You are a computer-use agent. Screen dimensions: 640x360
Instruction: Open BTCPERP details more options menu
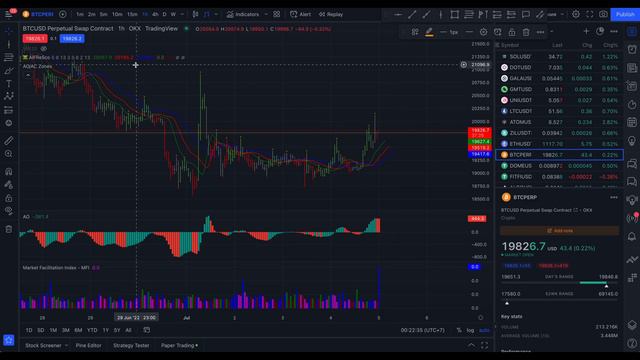coord(614,198)
